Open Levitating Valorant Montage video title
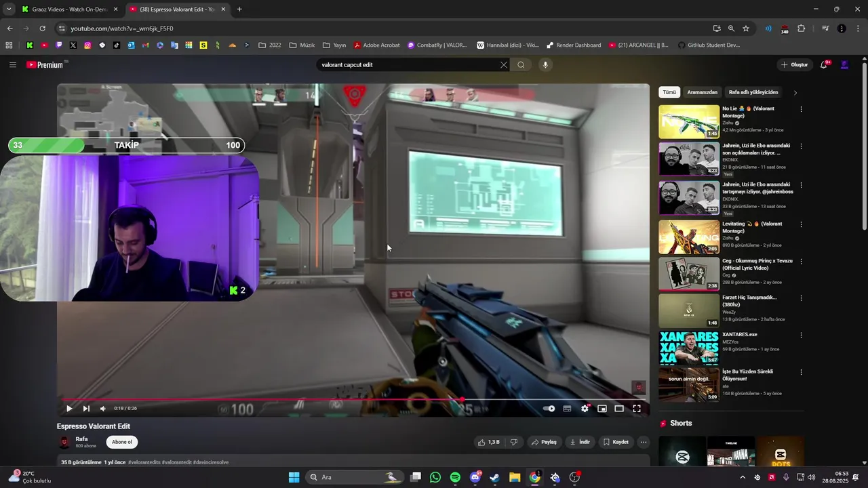868x488 pixels. tap(752, 227)
